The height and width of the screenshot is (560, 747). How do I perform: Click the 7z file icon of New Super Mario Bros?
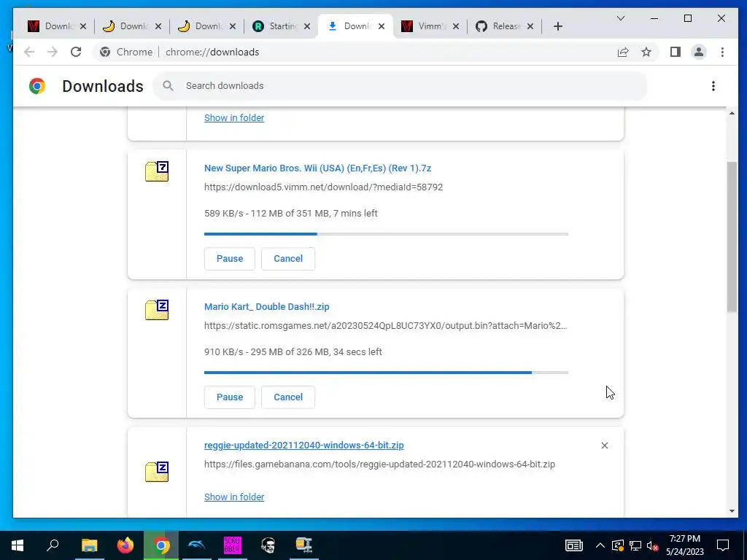pos(157,171)
